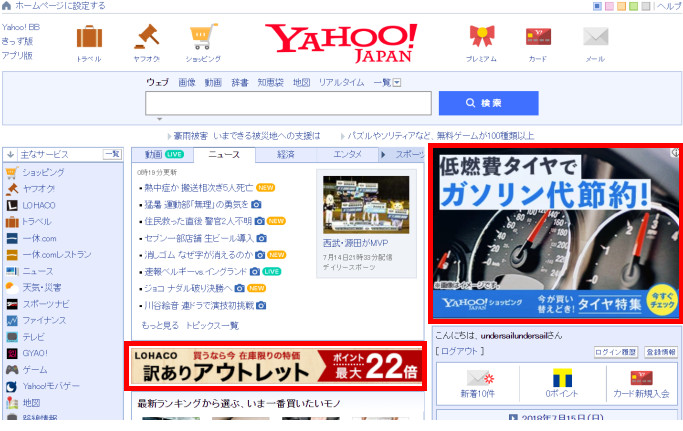
Task: Open the Card icon in header
Action: [x=538, y=37]
